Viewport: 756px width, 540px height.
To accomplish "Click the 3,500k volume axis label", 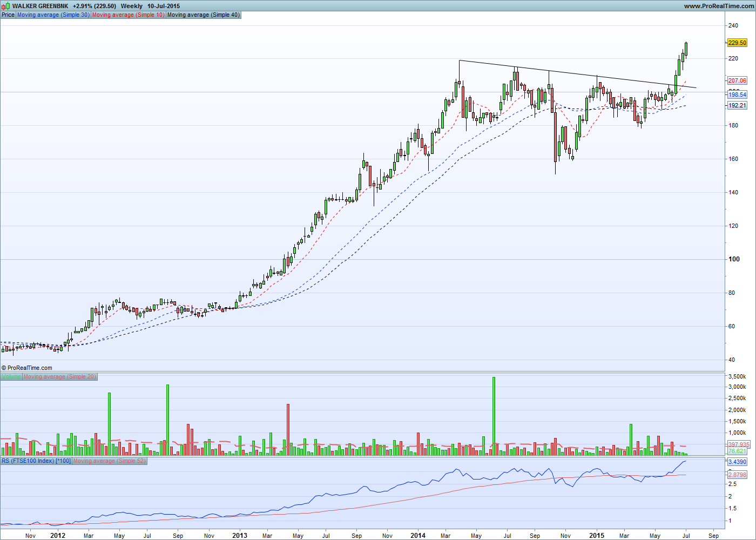I will pos(737,376).
